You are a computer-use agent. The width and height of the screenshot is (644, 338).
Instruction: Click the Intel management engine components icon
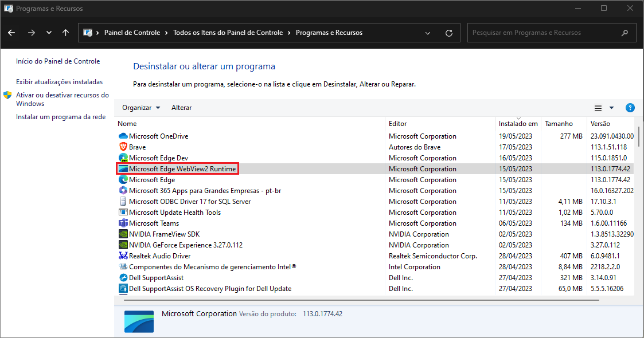pos(123,266)
